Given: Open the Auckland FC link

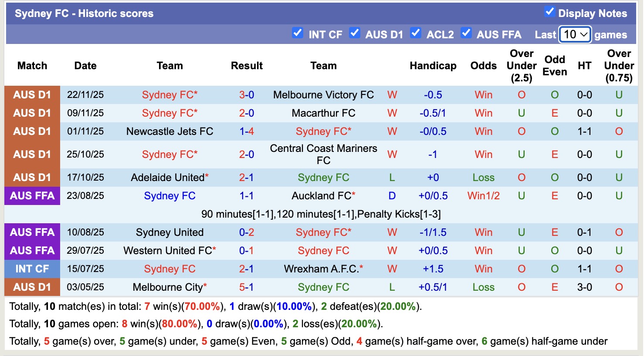Looking at the screenshot, I should point(323,195).
